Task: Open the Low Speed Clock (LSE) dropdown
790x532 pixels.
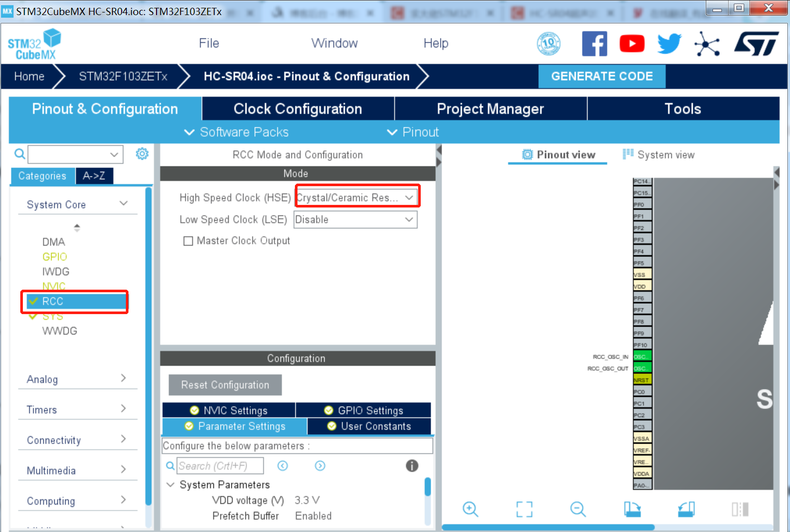Action: tap(355, 219)
